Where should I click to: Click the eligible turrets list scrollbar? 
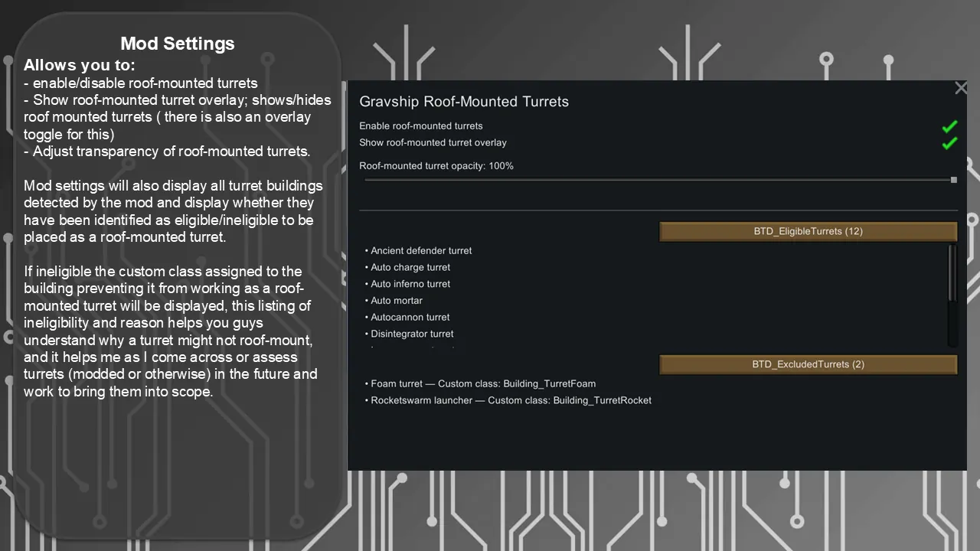(x=952, y=273)
